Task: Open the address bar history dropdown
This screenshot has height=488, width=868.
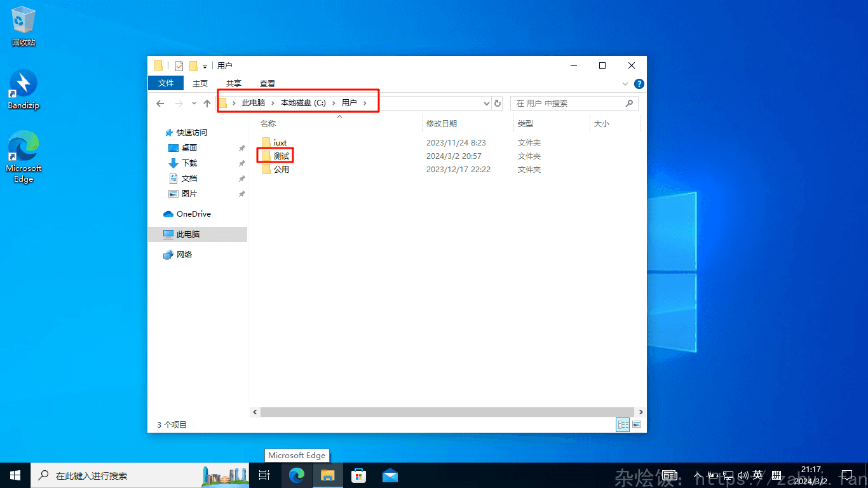Action: (487, 104)
